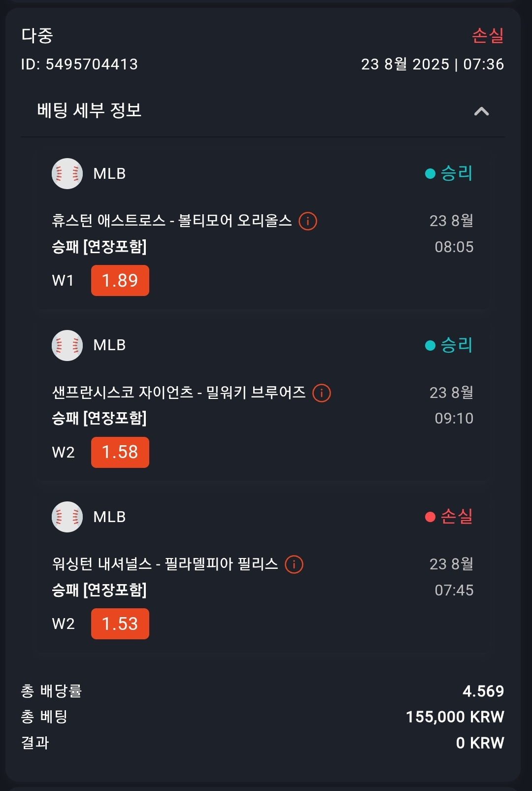Screen dimensions: 532x791
Task: Tap baseball icon of the Giants game
Action: pyautogui.click(x=67, y=345)
